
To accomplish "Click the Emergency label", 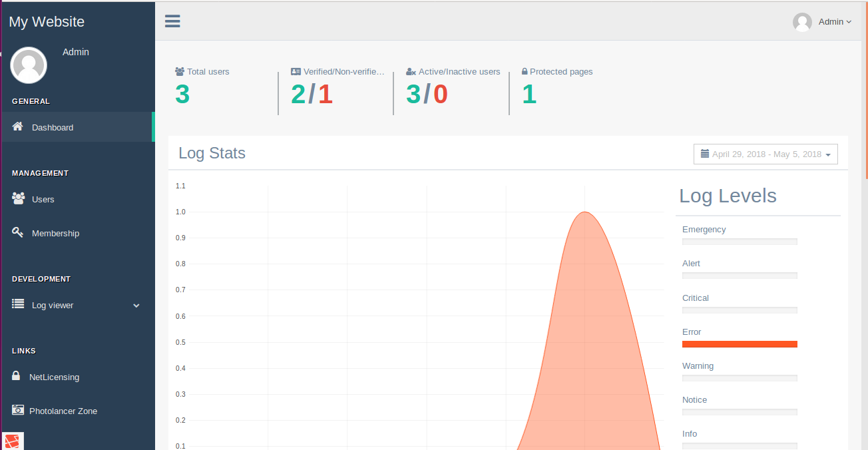I will tap(704, 230).
